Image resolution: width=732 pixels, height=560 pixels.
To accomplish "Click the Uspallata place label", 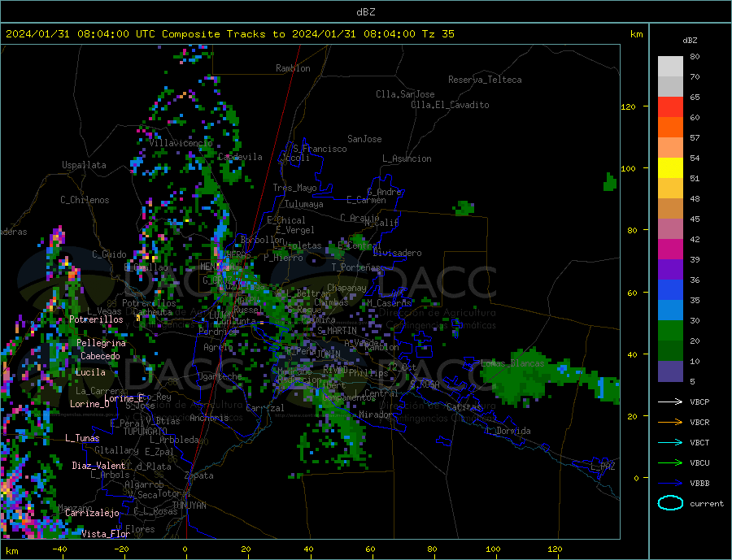I will (84, 165).
